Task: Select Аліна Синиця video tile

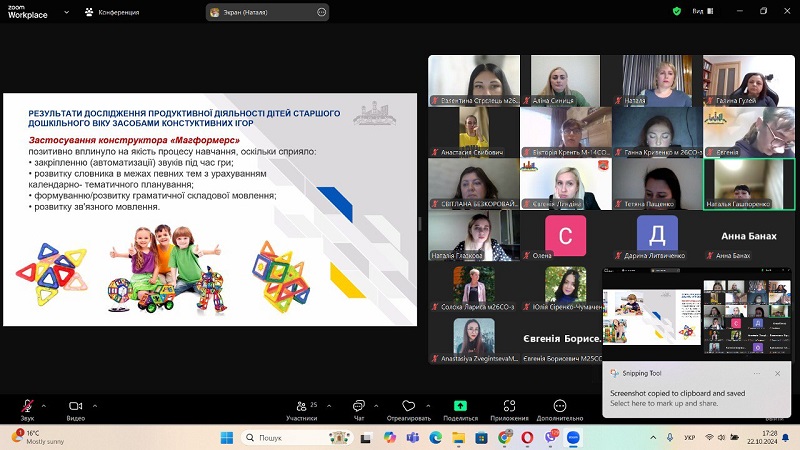Action: click(565, 81)
